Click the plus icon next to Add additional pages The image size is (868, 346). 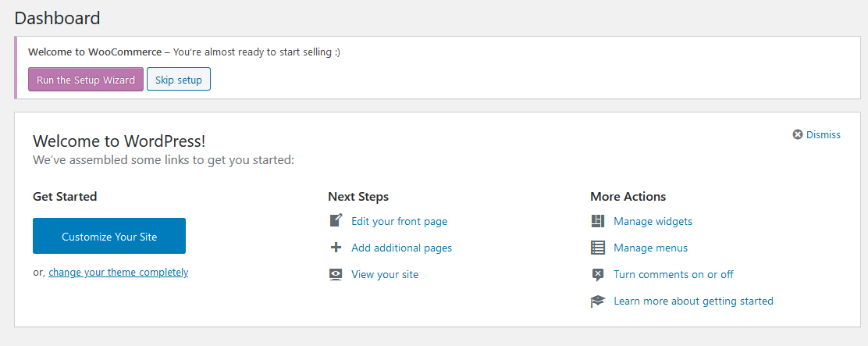click(336, 248)
